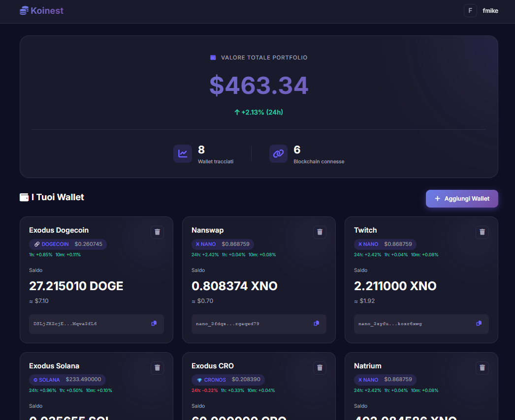Click the ≈ $0.70 value
This screenshot has width=515, height=420.
[x=202, y=301]
